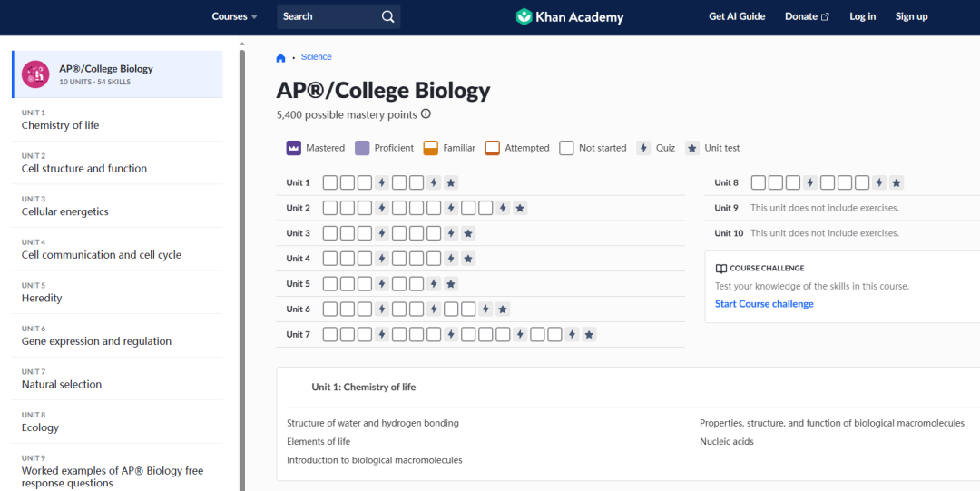Select first skill box in Unit 1

(x=330, y=182)
